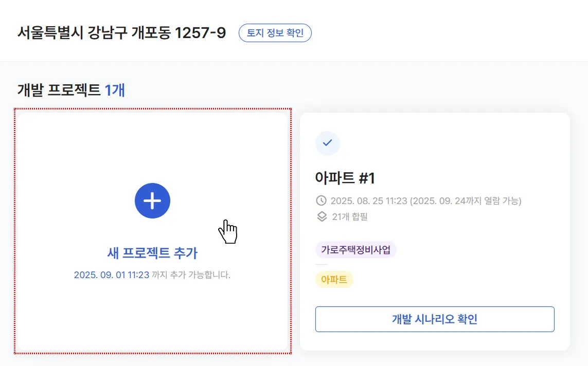Click the blue plus icon
Image resolution: width=588 pixels, height=366 pixels.
152,201
